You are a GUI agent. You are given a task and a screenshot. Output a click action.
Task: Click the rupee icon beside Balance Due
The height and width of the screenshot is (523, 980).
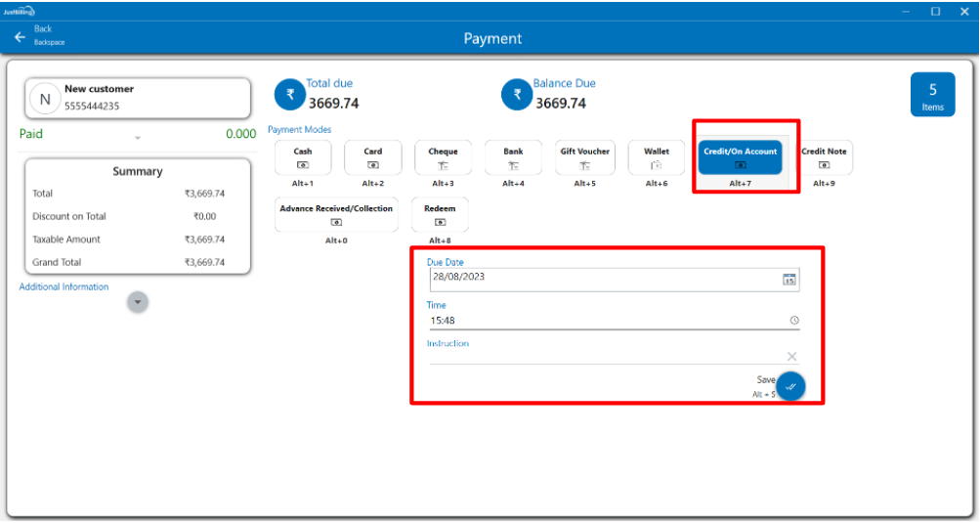click(x=516, y=95)
